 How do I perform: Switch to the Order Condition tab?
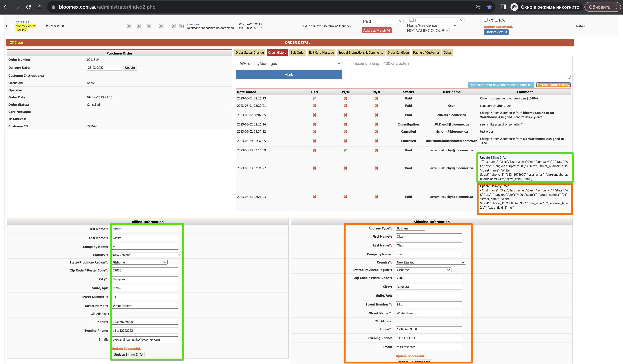[x=398, y=52]
